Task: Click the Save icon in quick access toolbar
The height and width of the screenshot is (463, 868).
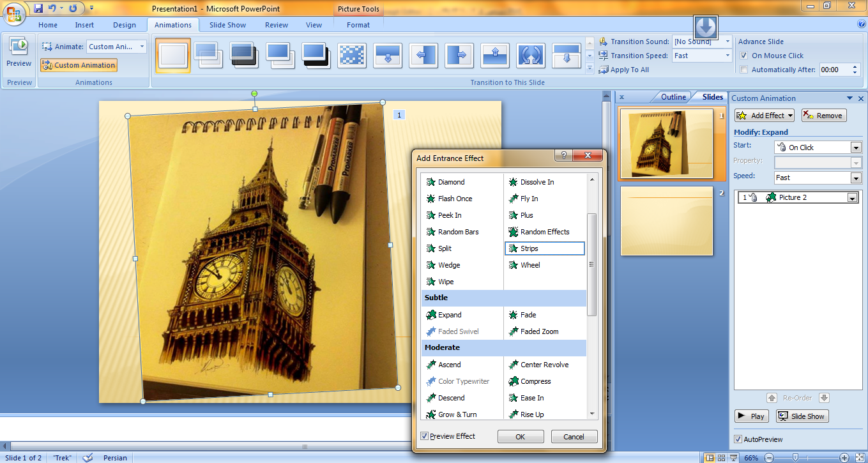Action: [x=38, y=8]
